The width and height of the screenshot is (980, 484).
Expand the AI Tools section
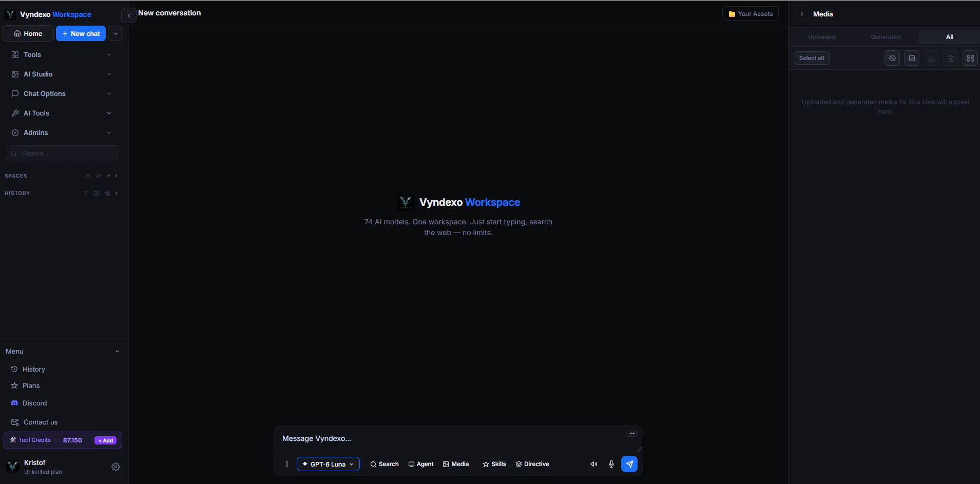click(62, 113)
